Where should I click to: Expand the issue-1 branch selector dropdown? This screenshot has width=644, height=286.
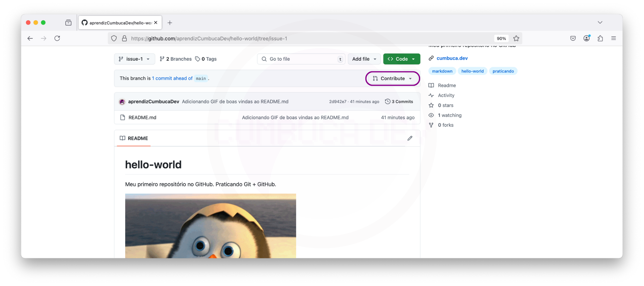pos(134,59)
